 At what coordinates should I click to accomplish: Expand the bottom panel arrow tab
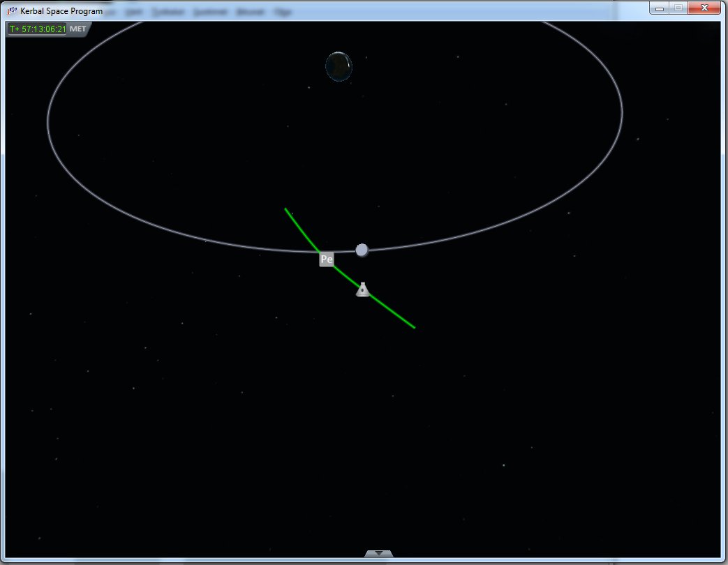[x=379, y=554]
